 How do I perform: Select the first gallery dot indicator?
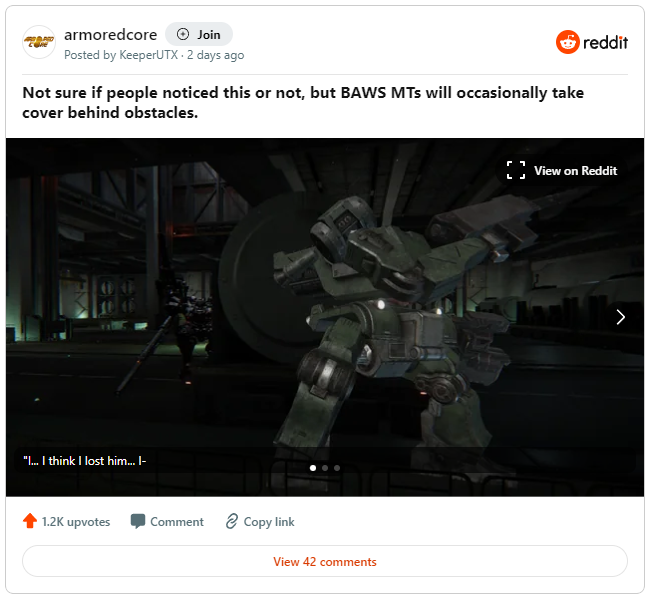coord(313,468)
